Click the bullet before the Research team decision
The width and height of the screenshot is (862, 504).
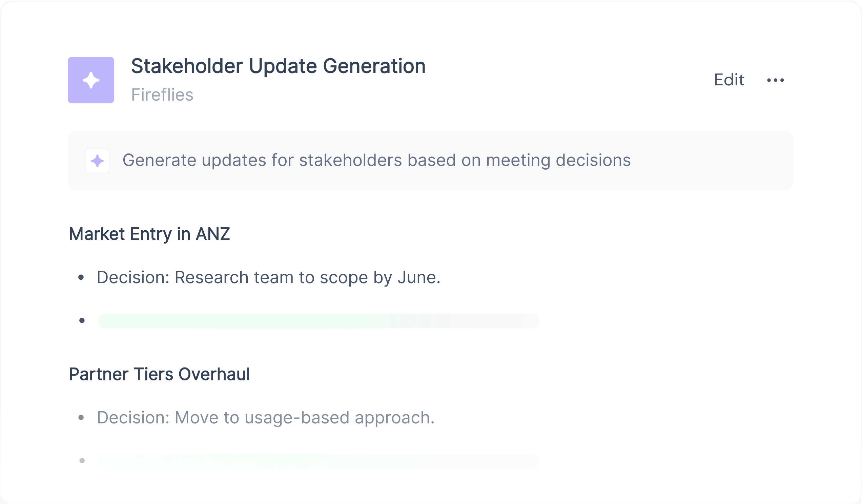click(81, 277)
